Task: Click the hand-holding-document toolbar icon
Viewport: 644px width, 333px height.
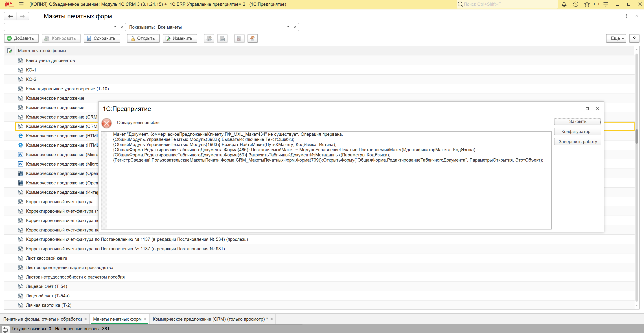Action: coord(252,39)
